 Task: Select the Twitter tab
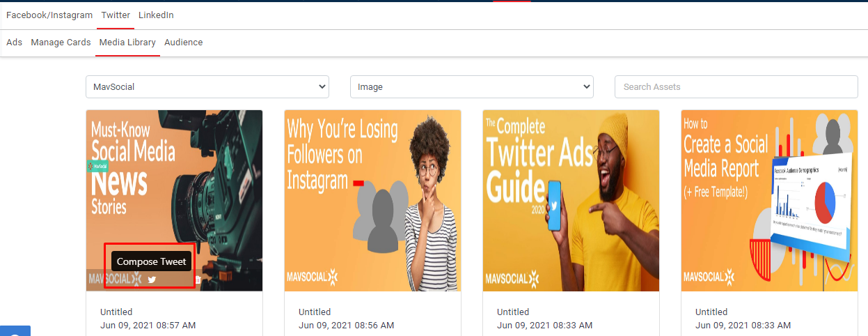tap(116, 15)
